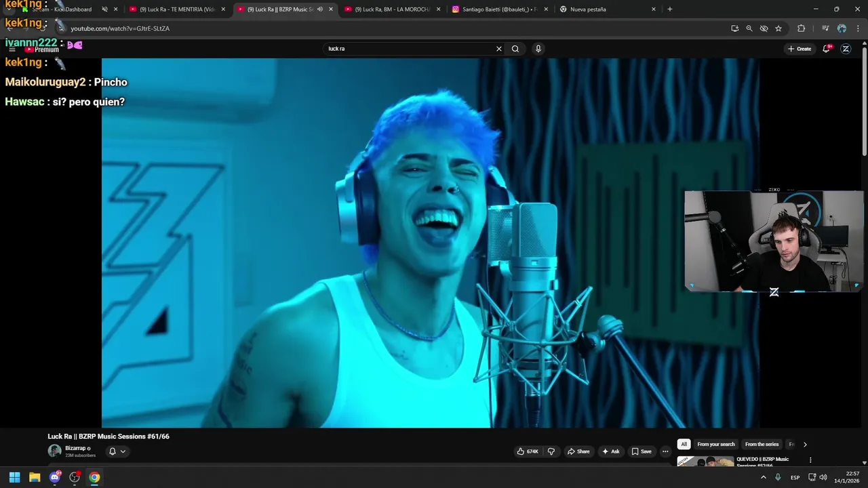
Task: Open File Explorer from taskbar
Action: [x=35, y=477]
